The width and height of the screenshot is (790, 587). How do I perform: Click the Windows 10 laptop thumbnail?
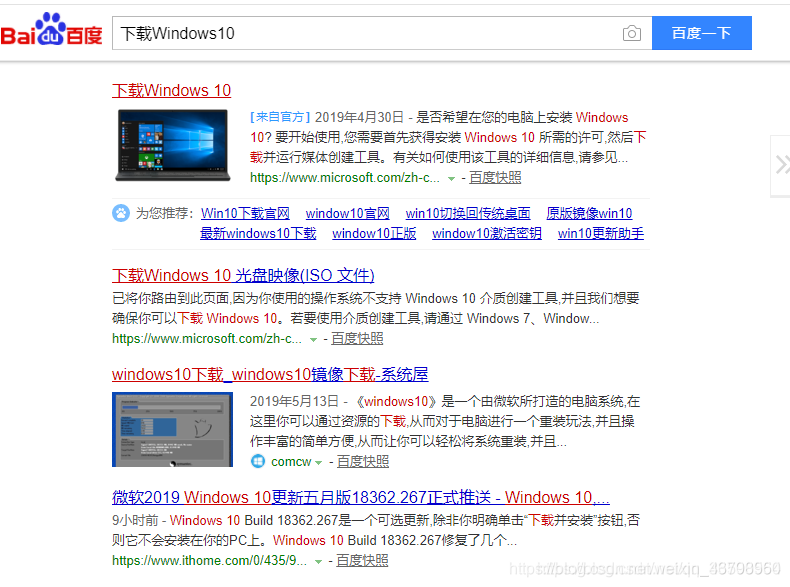(x=173, y=145)
